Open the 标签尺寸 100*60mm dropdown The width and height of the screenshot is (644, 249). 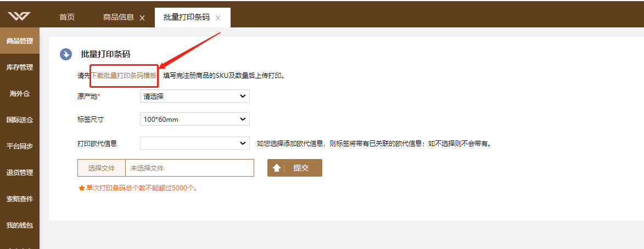[x=195, y=120]
